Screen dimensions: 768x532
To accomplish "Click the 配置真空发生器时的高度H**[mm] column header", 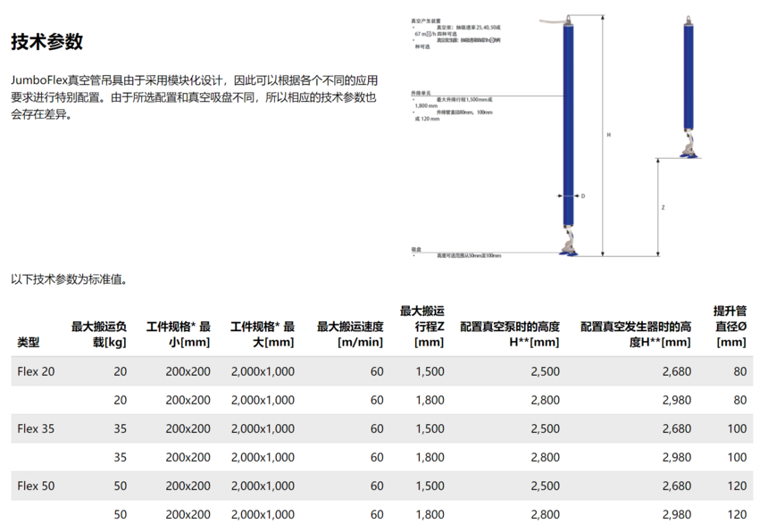I will coord(636,334).
